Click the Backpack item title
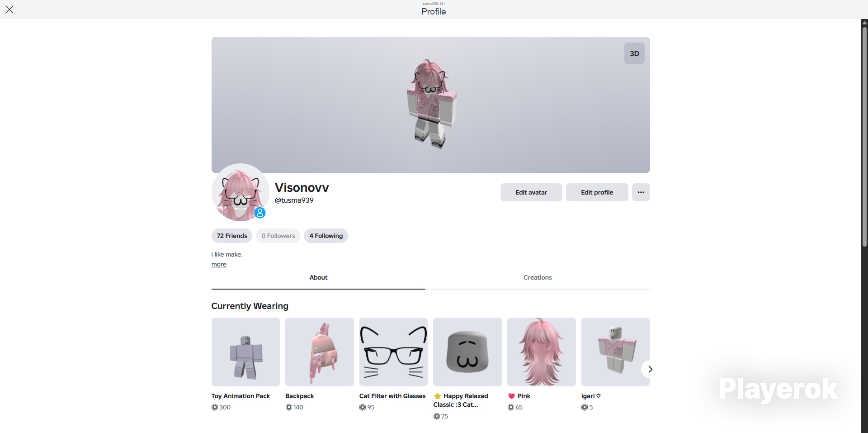The width and height of the screenshot is (868, 433). point(300,396)
